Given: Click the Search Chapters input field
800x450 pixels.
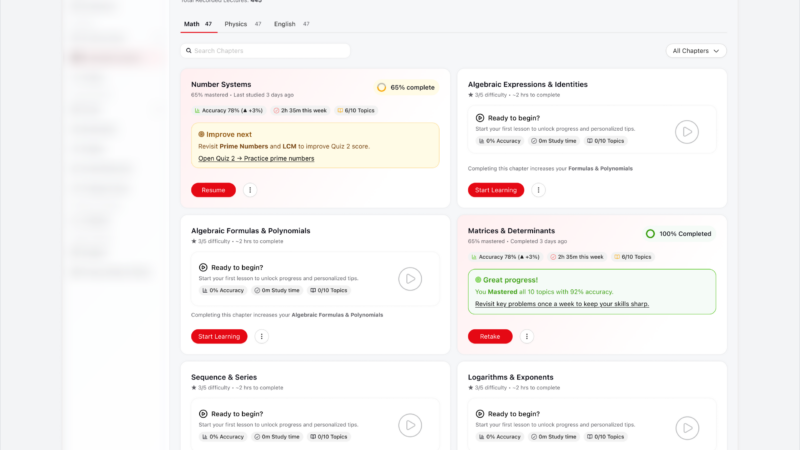Looking at the screenshot, I should (x=265, y=51).
